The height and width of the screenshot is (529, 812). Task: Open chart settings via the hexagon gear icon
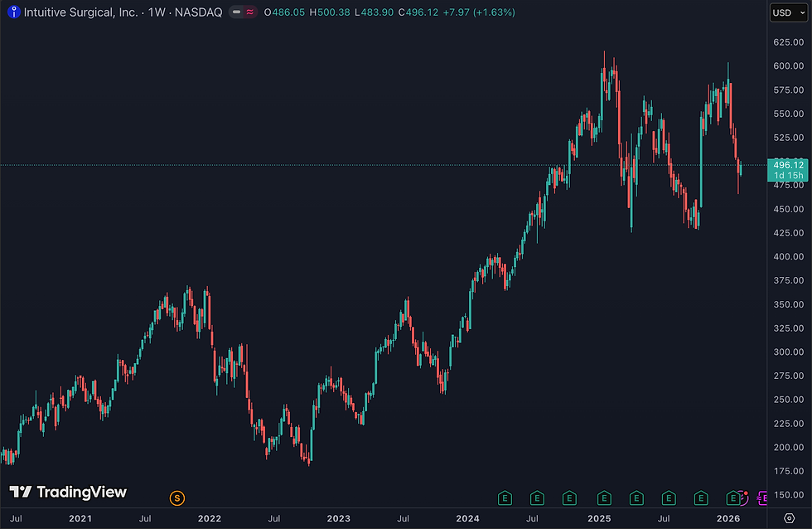(789, 518)
